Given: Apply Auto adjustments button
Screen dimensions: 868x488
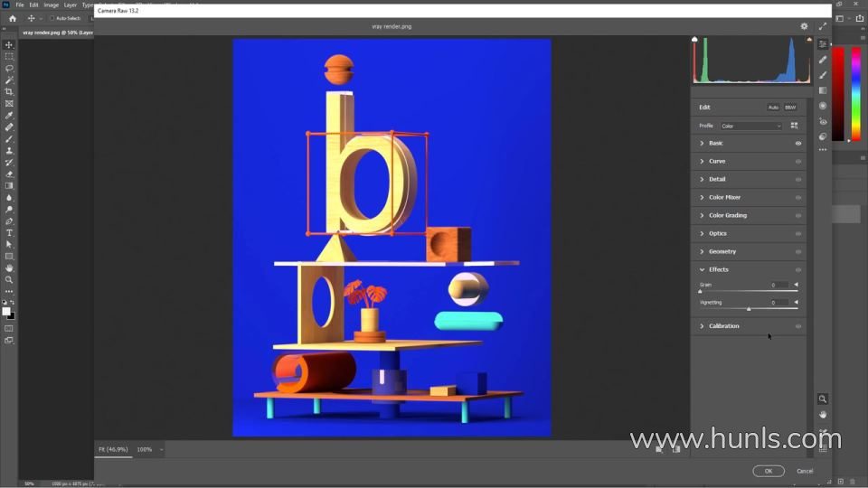Looking at the screenshot, I should coord(773,108).
